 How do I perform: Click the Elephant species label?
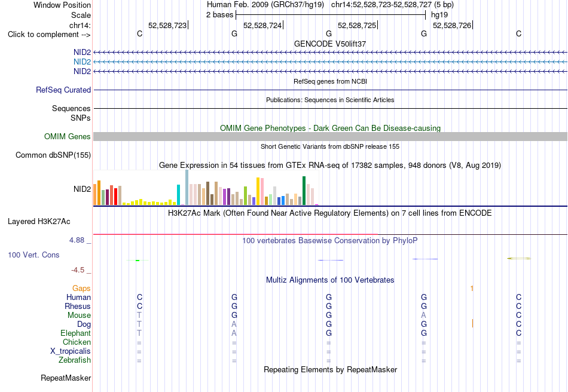[x=76, y=333]
